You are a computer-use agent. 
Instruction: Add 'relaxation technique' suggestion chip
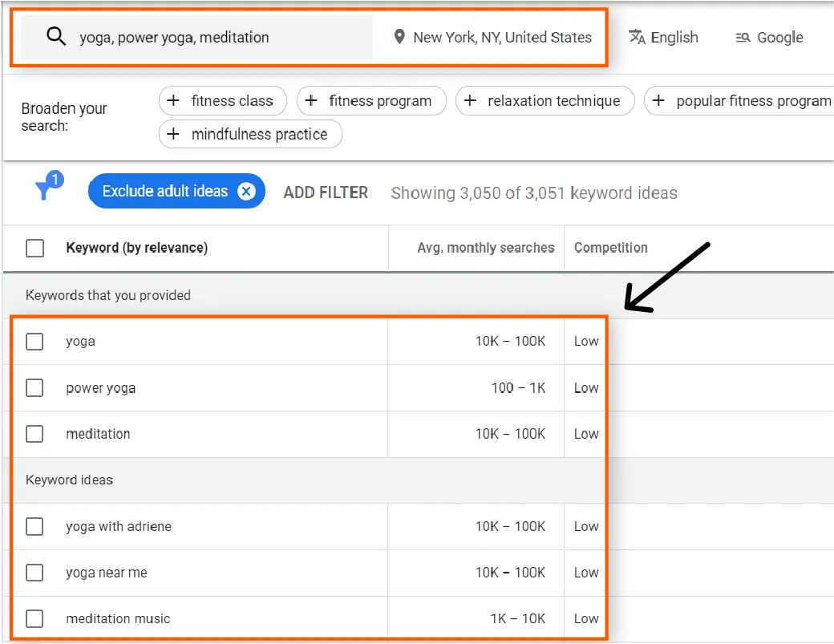pos(545,101)
